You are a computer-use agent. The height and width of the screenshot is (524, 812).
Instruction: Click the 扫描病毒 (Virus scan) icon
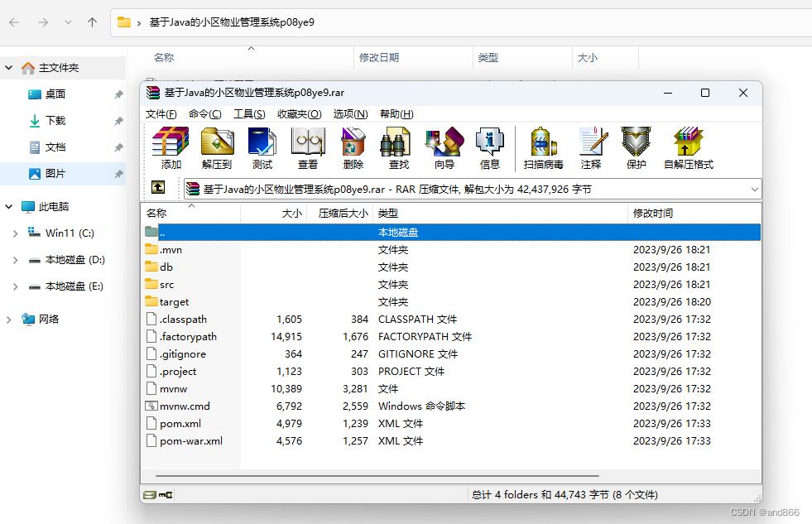tap(543, 148)
